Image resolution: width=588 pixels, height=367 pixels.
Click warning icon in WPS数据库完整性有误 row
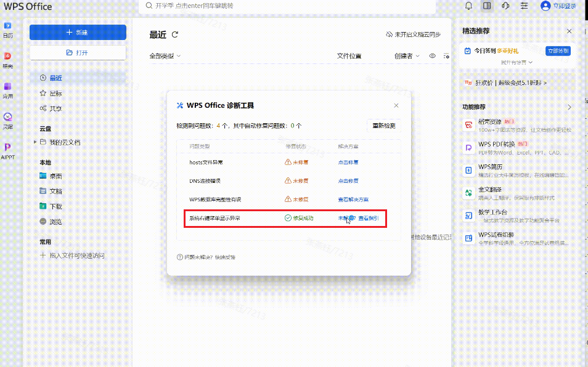[288, 200]
